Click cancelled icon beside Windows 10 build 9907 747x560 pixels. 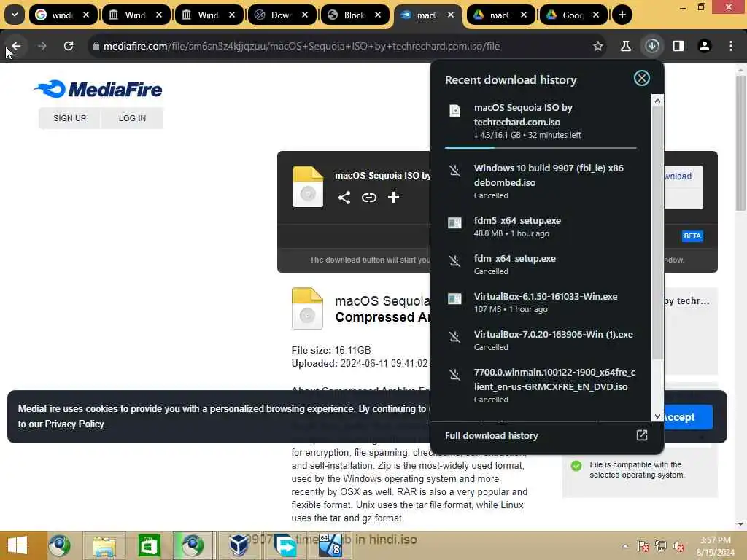coord(455,171)
